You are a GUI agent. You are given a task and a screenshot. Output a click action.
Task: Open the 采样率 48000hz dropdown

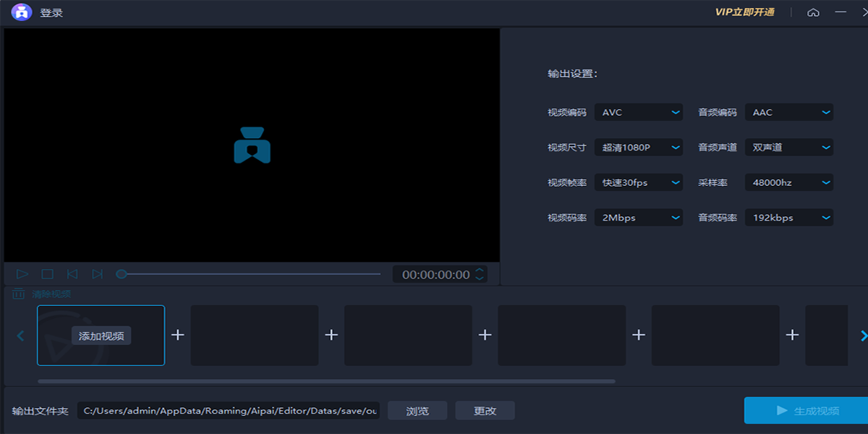pos(788,183)
